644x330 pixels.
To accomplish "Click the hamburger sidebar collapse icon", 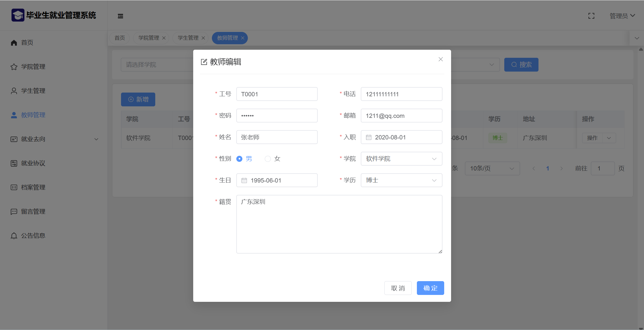I will pyautogui.click(x=120, y=16).
